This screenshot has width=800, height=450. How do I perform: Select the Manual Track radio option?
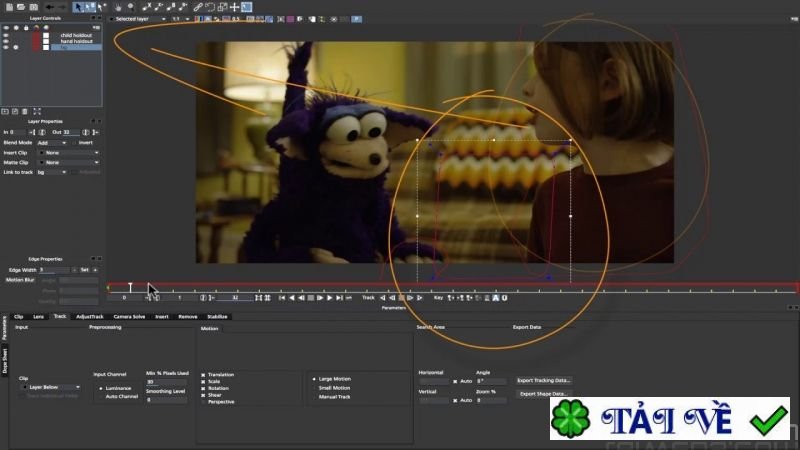[x=314, y=396]
